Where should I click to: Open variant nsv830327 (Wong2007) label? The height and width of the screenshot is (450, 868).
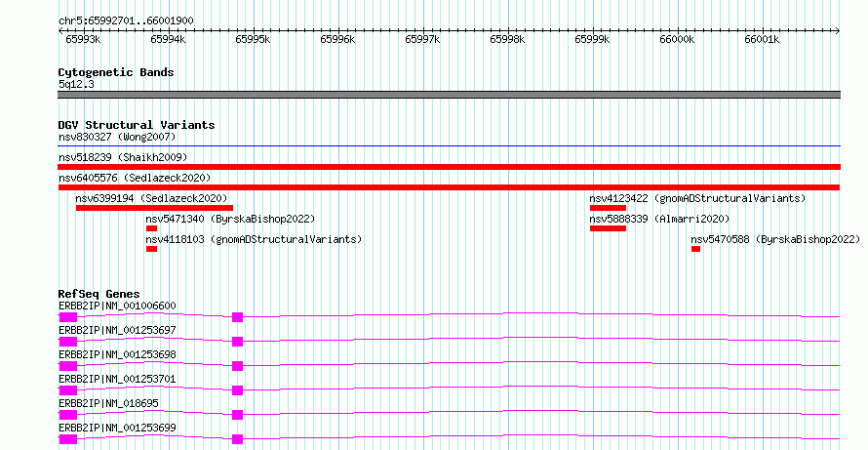tap(117, 137)
